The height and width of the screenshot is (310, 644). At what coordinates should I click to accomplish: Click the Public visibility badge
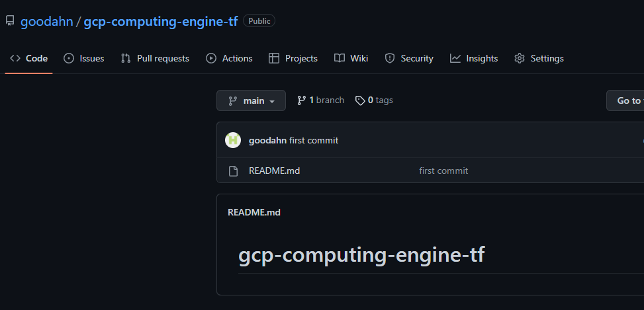[259, 21]
